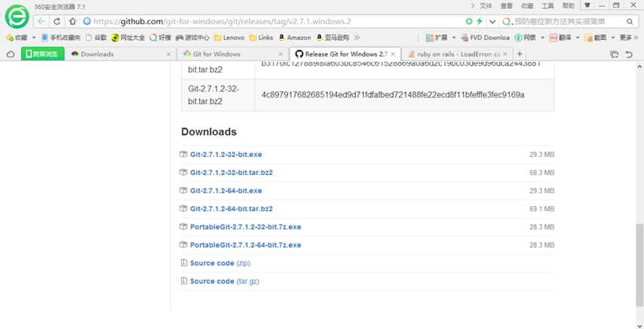This screenshot has height=329, width=644.
Task: Download Source code (zip)
Action: (x=220, y=263)
